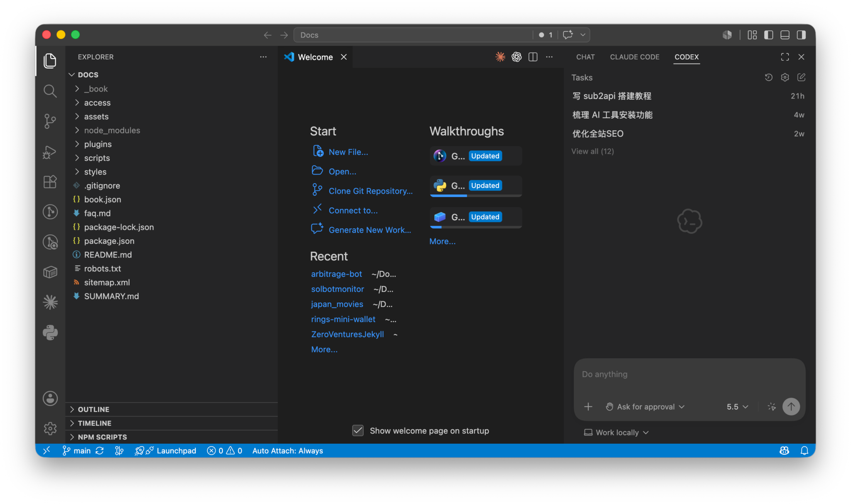The width and height of the screenshot is (851, 504).
Task: Open notifications bell in status bar
Action: (x=804, y=450)
